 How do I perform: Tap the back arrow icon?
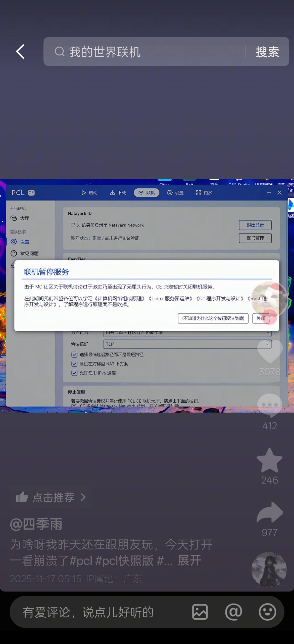click(x=20, y=52)
